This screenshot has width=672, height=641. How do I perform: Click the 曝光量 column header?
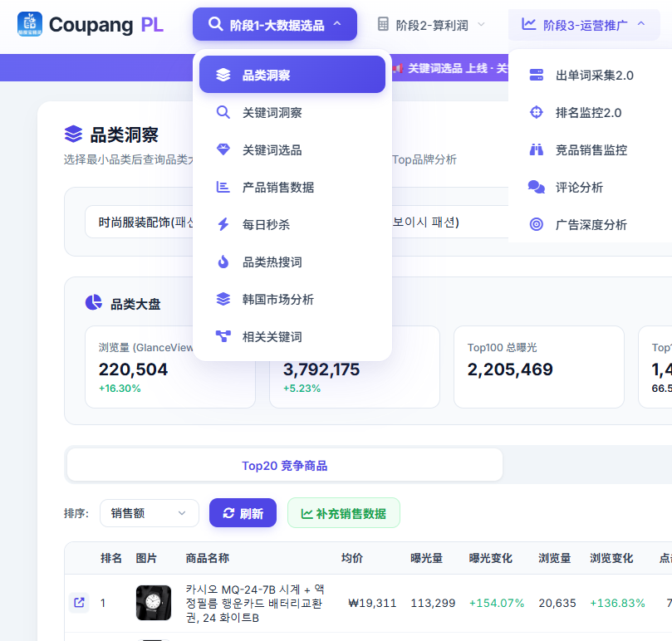[x=426, y=558]
